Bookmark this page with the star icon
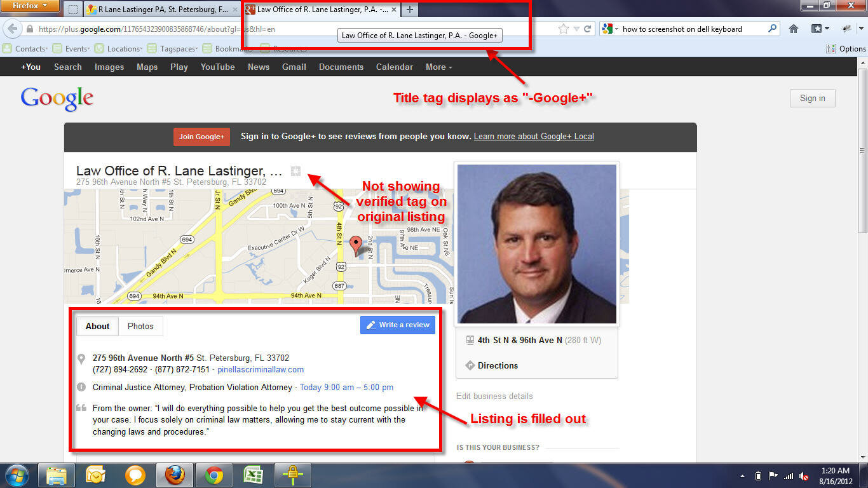This screenshot has height=488, width=868. click(563, 29)
